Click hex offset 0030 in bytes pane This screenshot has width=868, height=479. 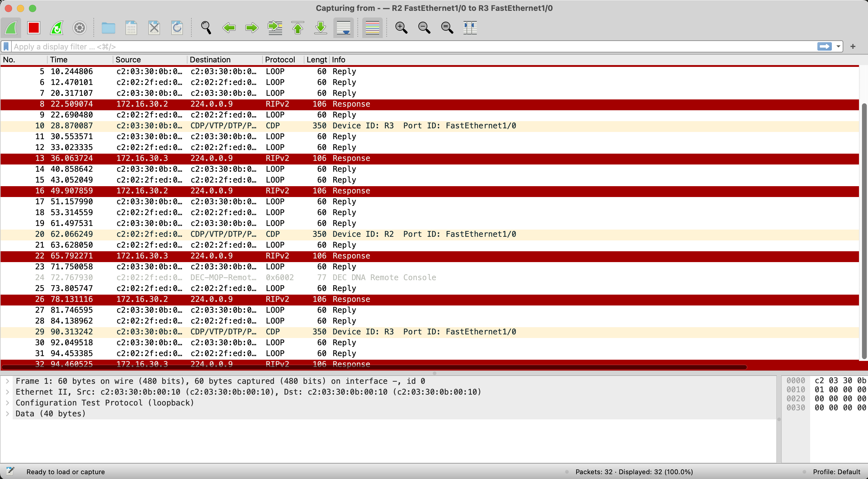(x=796, y=408)
